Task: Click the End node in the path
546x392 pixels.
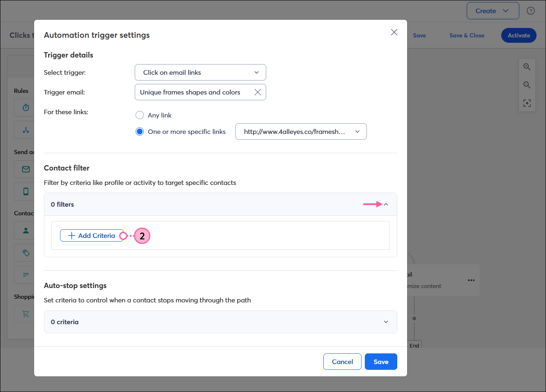Action: pos(415,345)
